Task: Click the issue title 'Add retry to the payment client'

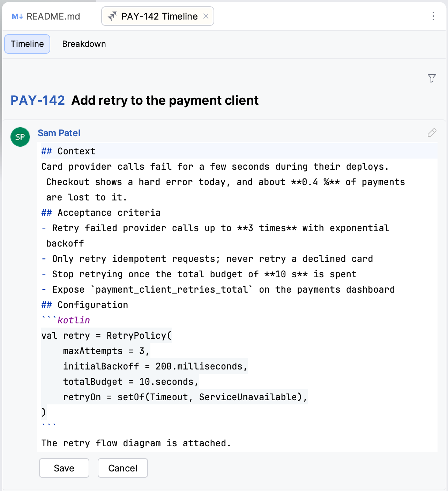Action: tap(165, 101)
